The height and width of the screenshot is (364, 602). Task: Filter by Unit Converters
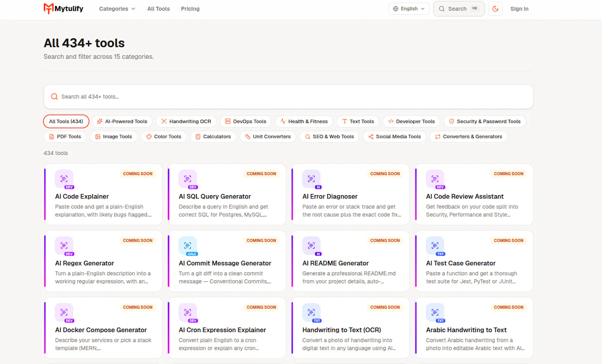[268, 136]
